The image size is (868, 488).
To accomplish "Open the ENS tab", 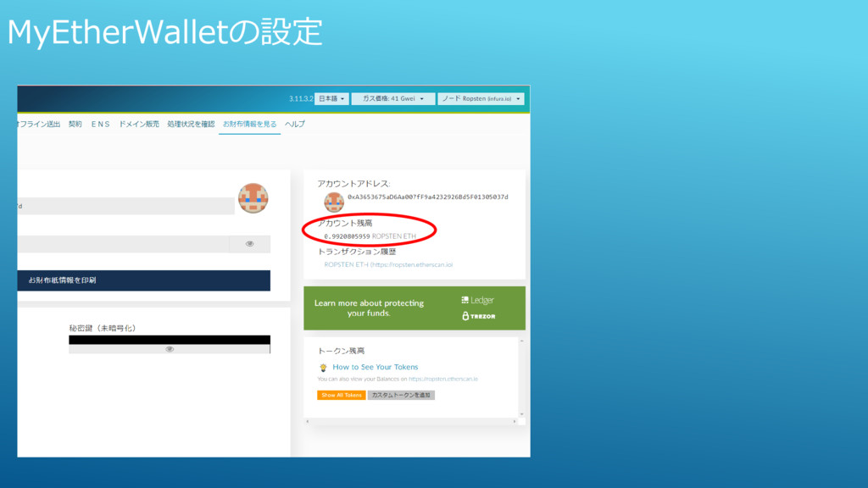I will tap(101, 124).
